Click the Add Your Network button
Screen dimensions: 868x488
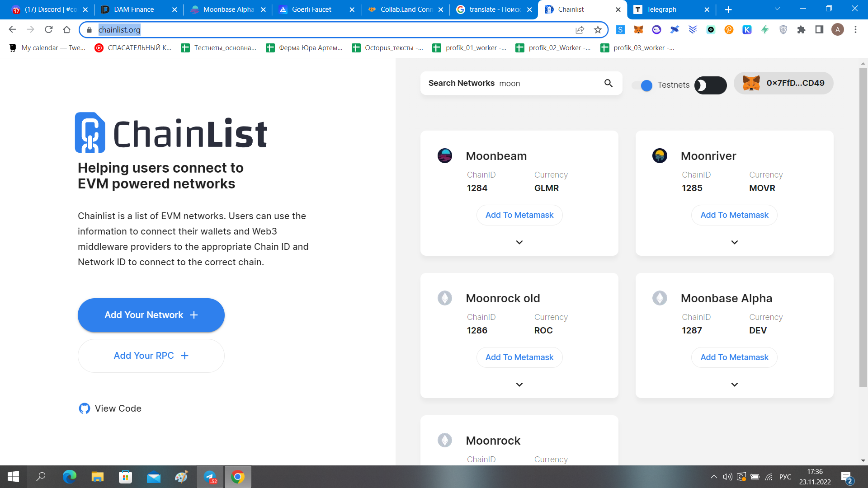pos(151,315)
